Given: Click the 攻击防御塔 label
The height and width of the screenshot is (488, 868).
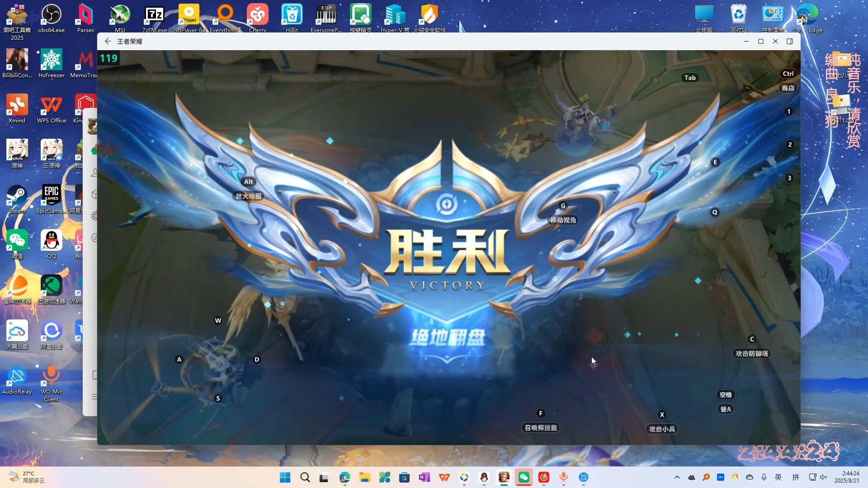Looking at the screenshot, I should coord(752,353).
